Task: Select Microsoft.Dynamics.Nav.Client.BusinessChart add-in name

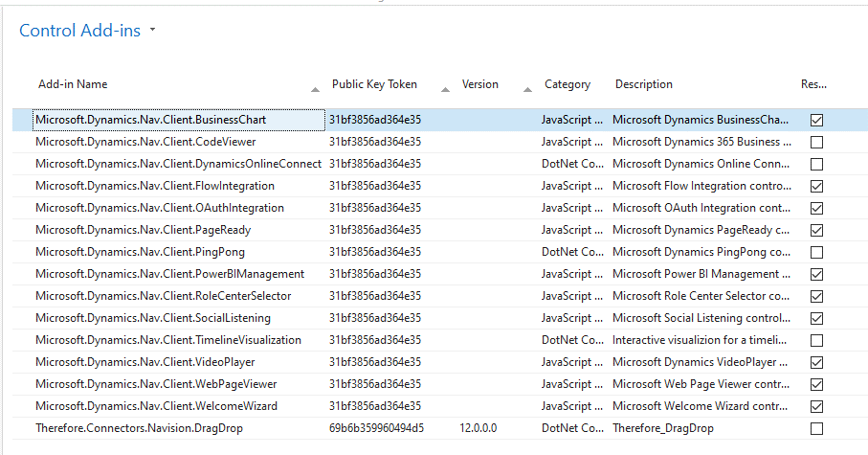Action: pyautogui.click(x=150, y=120)
